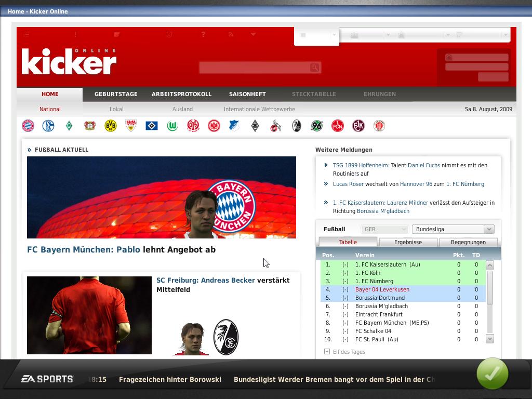Click the green checkmark confirm button

click(x=493, y=374)
